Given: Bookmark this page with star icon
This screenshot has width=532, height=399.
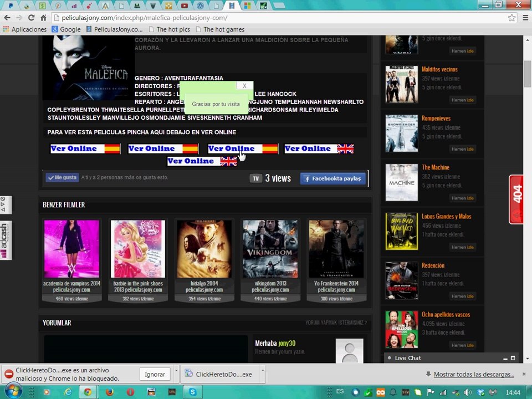Looking at the screenshot, I should [511, 18].
